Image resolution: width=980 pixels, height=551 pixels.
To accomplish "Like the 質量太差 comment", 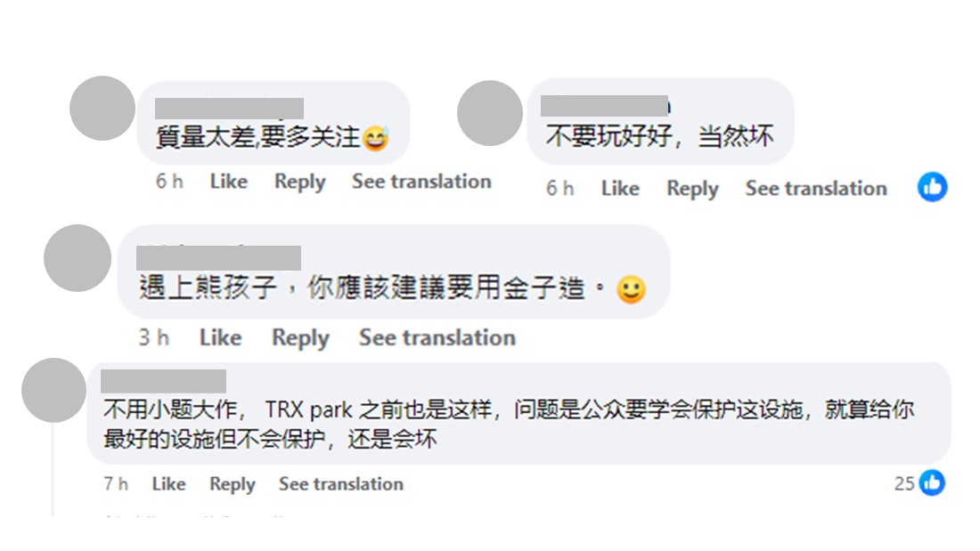I will point(228,182).
